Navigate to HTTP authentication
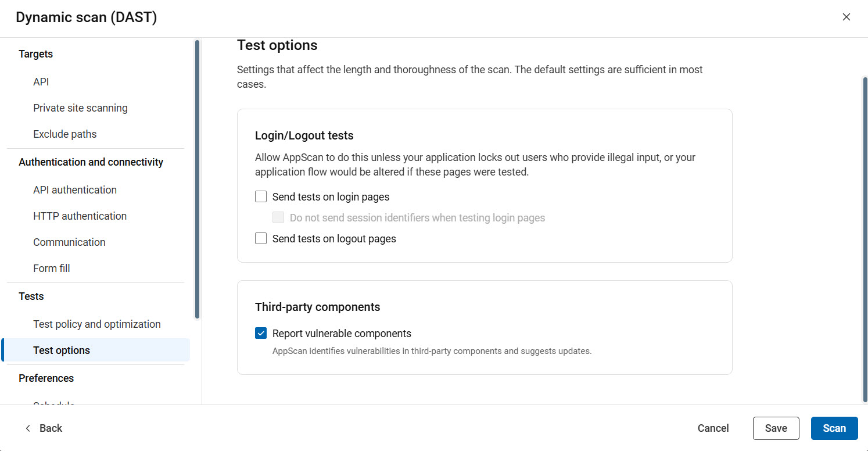Image resolution: width=868 pixels, height=451 pixels. (x=80, y=216)
